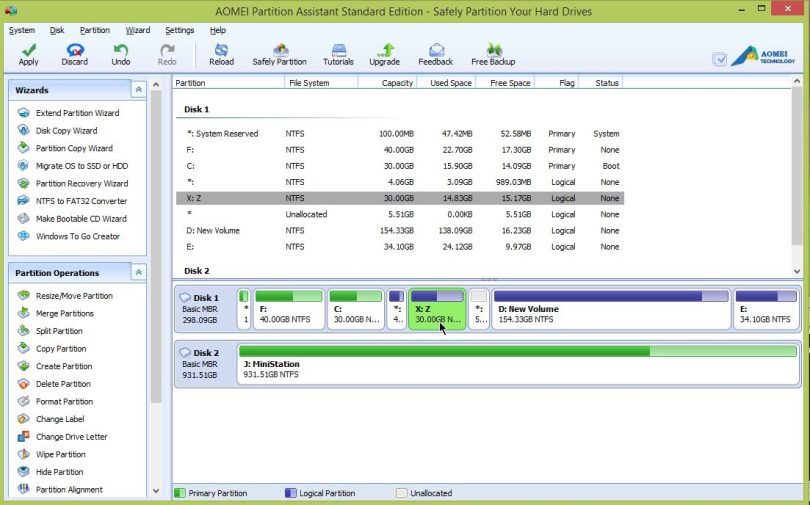810x505 pixels.
Task: Open the Partition Copy Wizard
Action: click(x=74, y=148)
